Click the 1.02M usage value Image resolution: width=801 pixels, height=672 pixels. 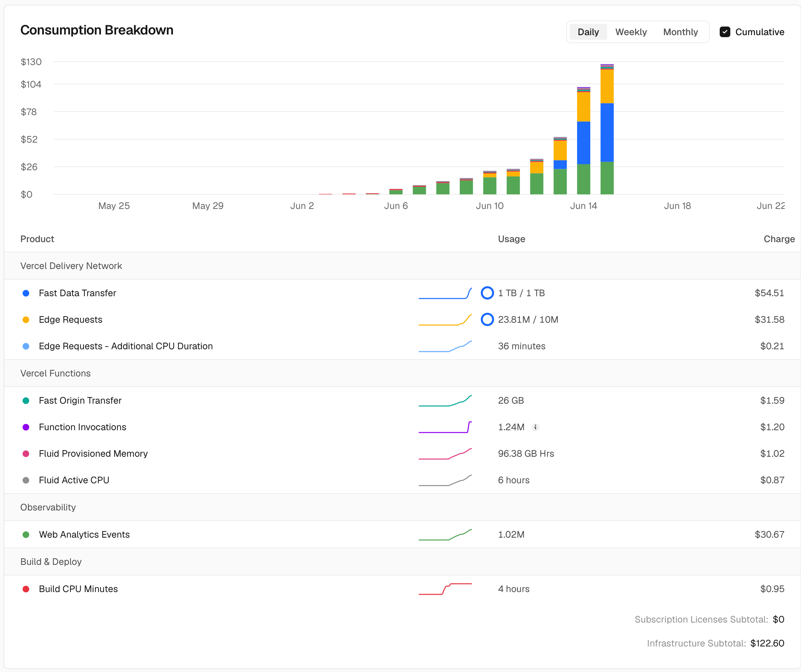pos(511,535)
